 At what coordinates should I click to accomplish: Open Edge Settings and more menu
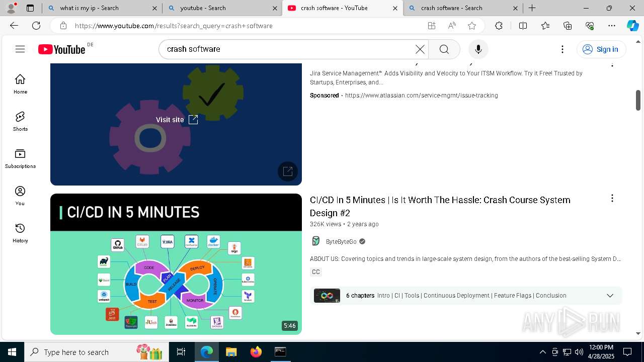(612, 26)
